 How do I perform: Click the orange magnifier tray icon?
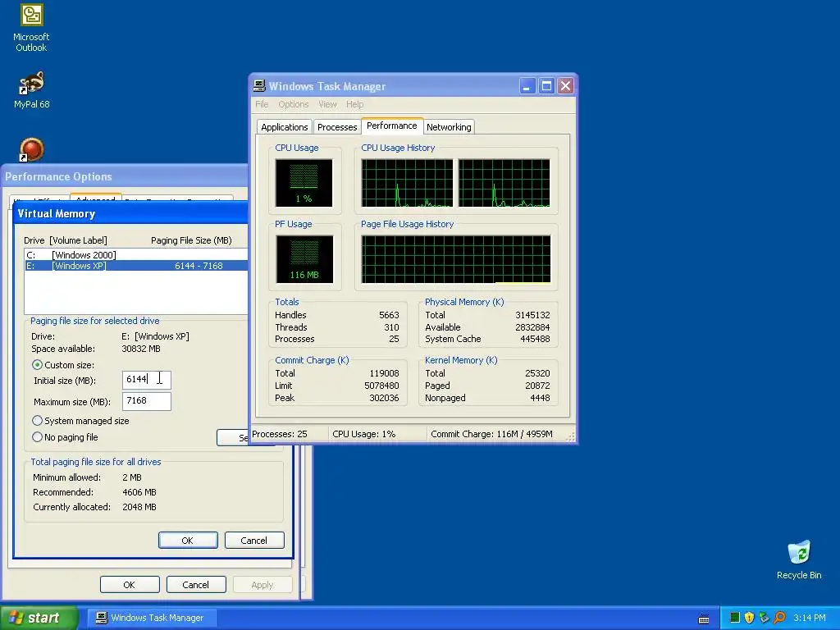[x=779, y=618]
